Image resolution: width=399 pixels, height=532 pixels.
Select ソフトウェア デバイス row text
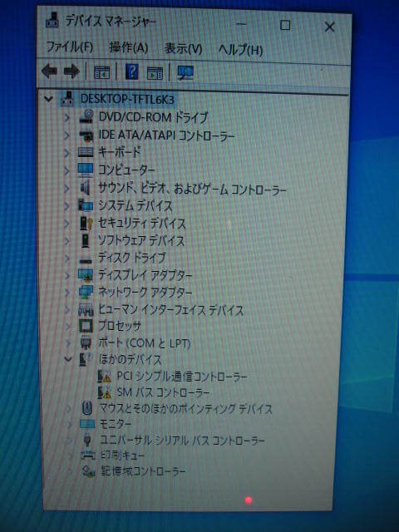coord(141,241)
